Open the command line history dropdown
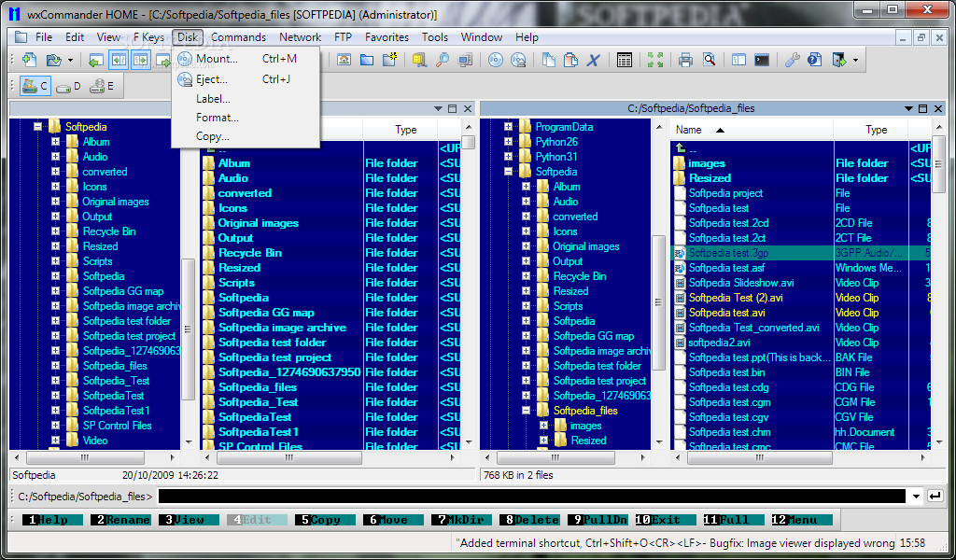Viewport: 956px width, 560px height. [x=916, y=497]
